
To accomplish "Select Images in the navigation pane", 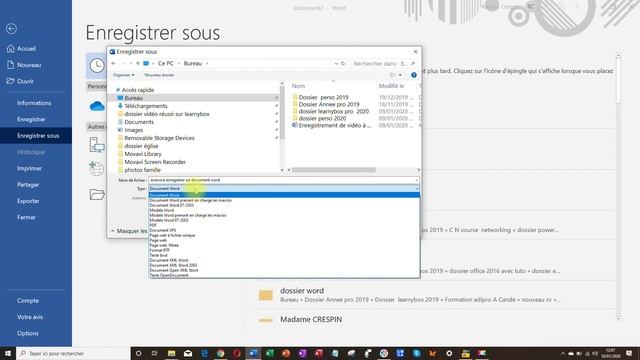I will [133, 130].
